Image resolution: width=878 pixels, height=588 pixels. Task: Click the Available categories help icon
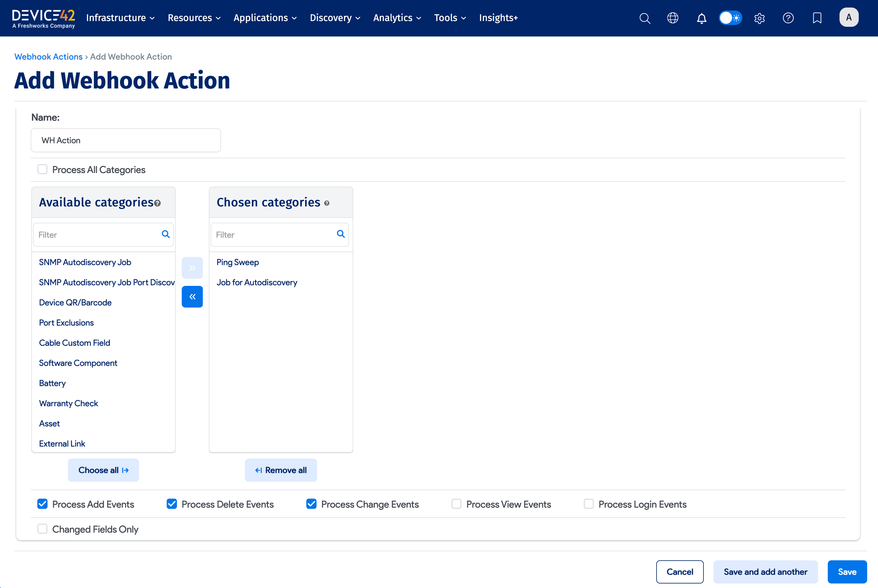[x=157, y=203]
